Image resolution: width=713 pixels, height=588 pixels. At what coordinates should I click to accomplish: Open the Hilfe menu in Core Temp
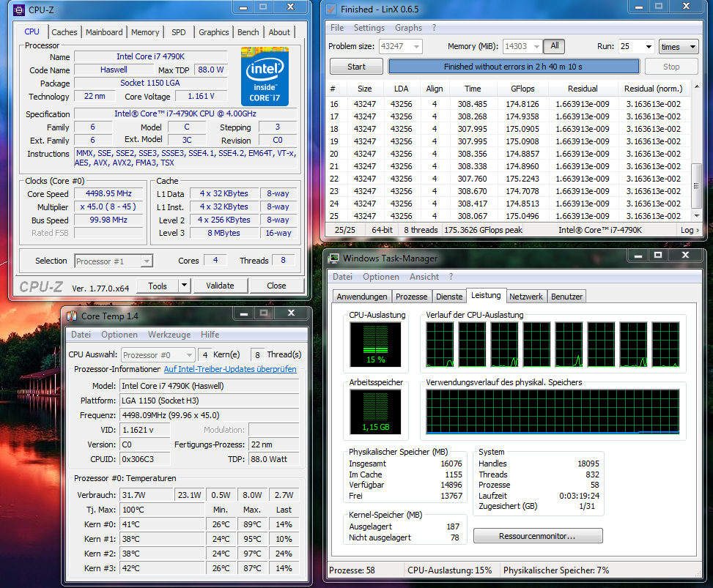(210, 335)
